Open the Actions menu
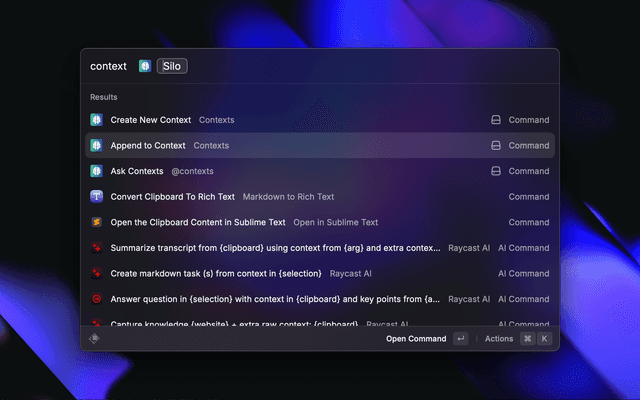 (499, 339)
